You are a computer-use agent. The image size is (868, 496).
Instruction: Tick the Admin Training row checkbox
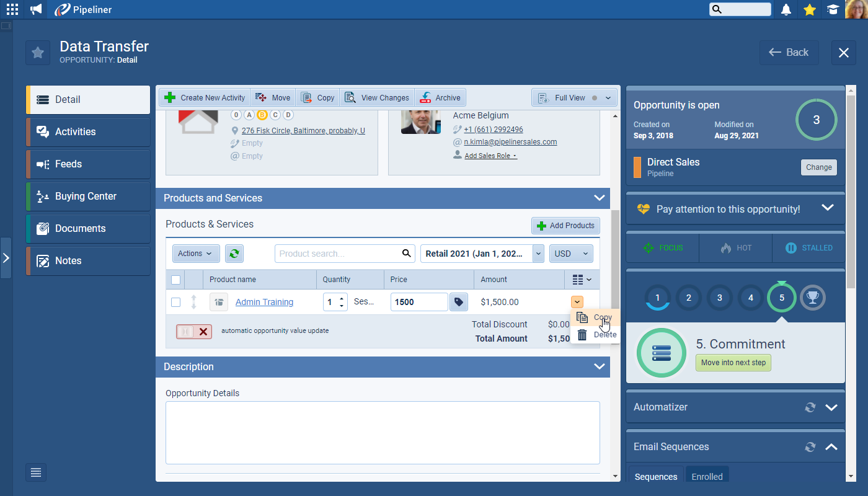pos(175,302)
